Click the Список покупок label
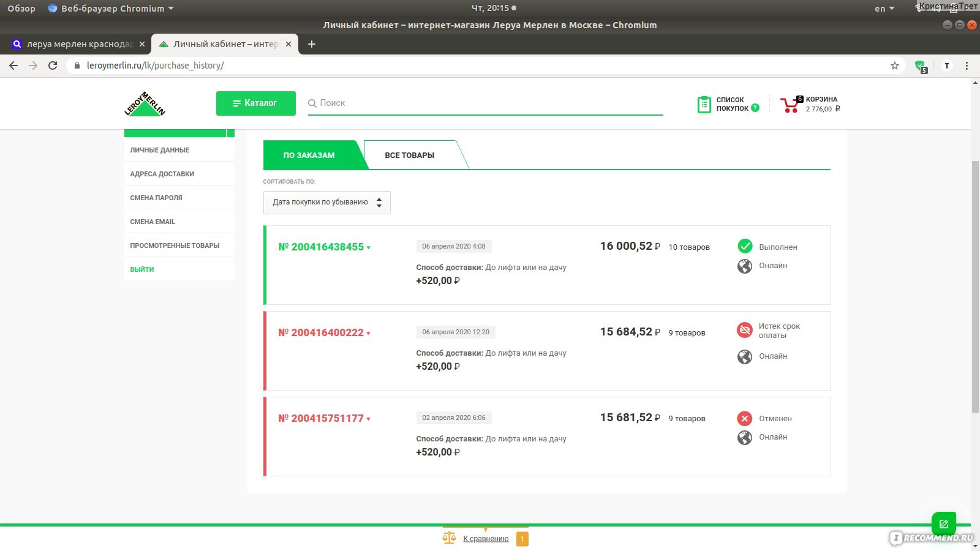The width and height of the screenshot is (980, 551). tap(733, 104)
